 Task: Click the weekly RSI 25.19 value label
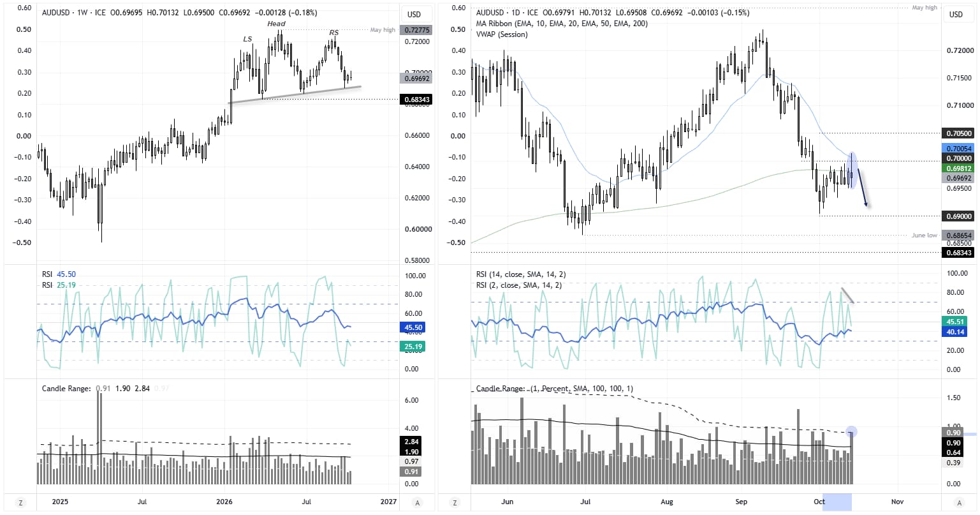(413, 347)
